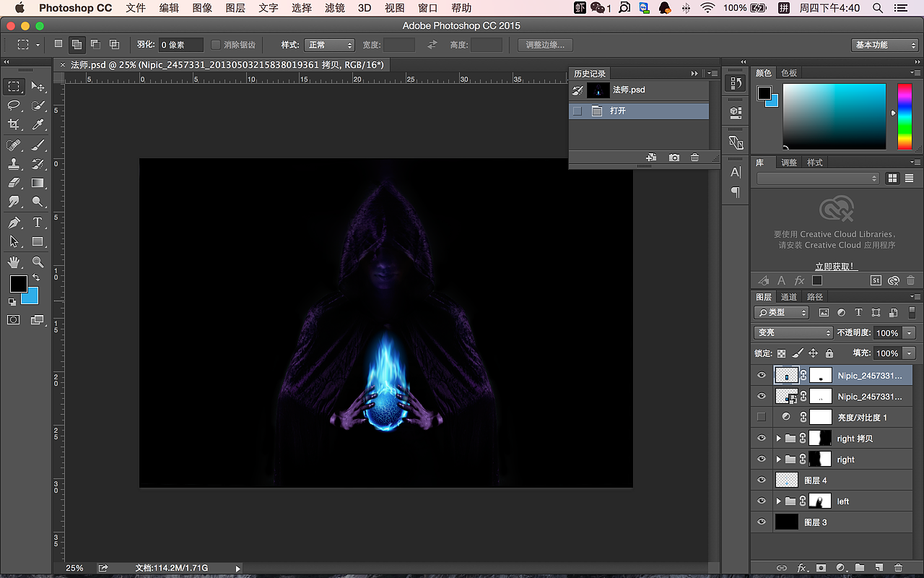This screenshot has width=924, height=578.
Task: Toggle Quick Mask mode
Action: click(x=14, y=319)
